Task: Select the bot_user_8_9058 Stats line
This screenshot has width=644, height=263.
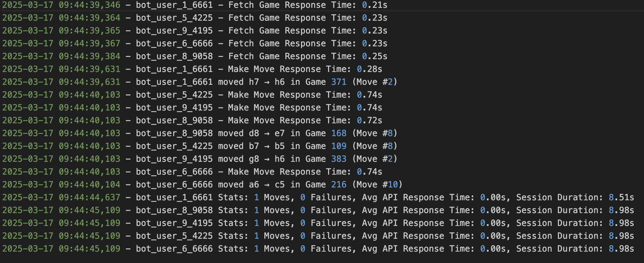Action: (318, 210)
